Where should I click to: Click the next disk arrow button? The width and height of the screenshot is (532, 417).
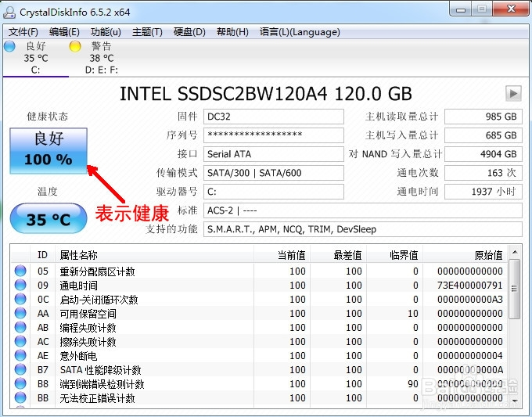[x=513, y=93]
